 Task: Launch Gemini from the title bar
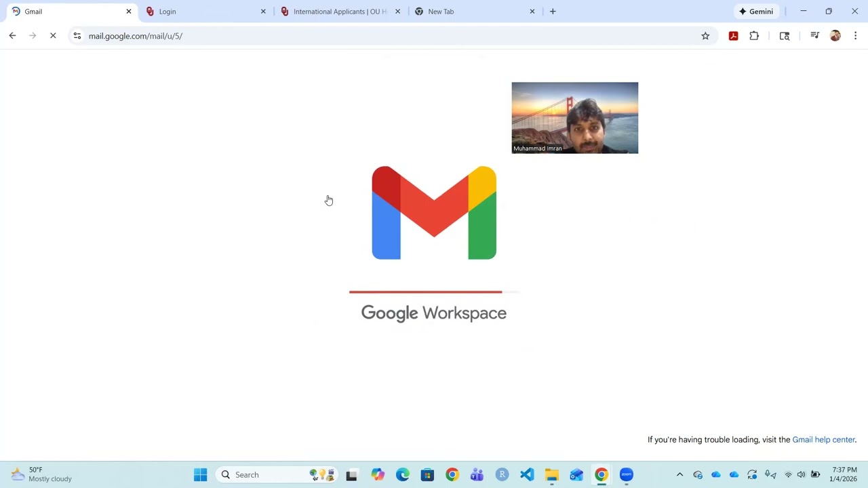coord(756,12)
